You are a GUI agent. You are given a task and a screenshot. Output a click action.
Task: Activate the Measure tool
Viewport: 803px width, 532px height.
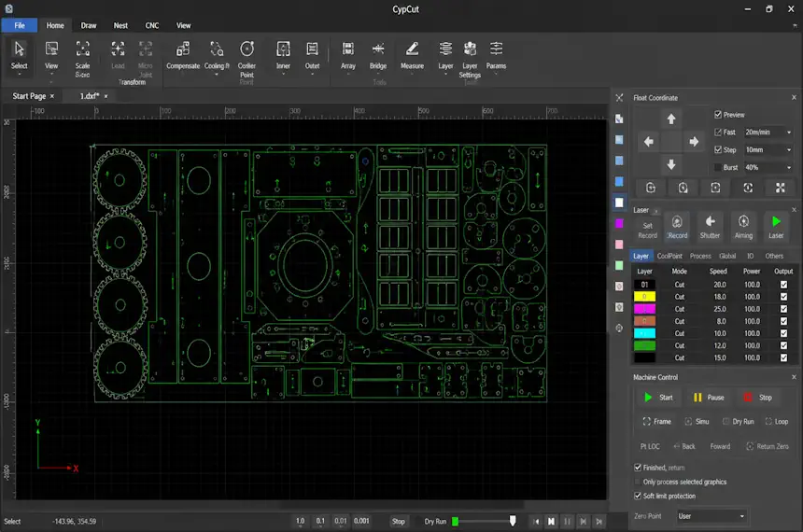point(413,55)
